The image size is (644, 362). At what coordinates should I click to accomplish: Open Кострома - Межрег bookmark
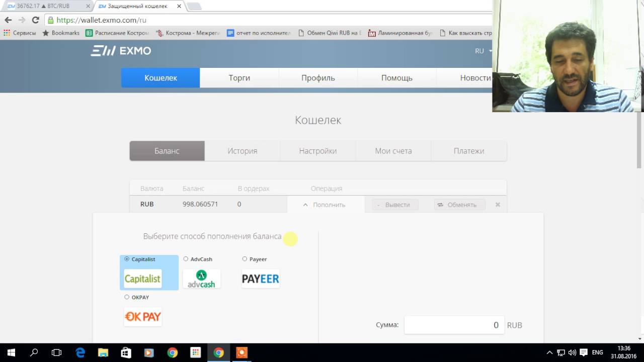(x=188, y=33)
